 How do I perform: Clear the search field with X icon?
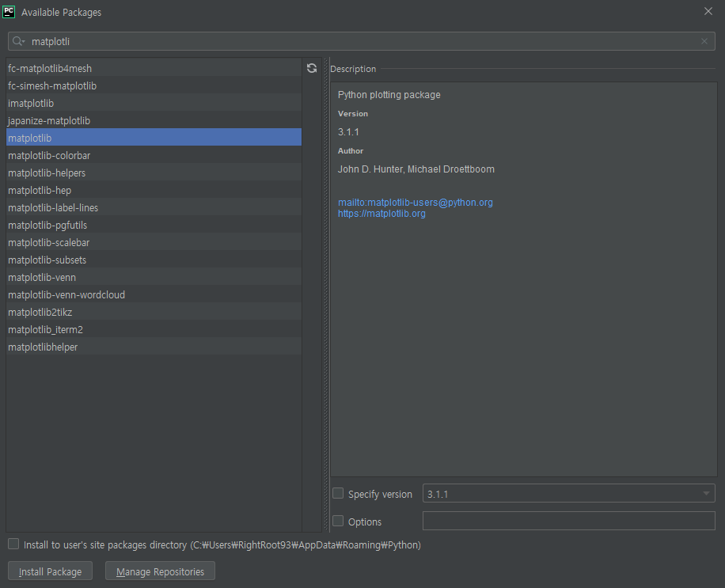click(x=704, y=42)
